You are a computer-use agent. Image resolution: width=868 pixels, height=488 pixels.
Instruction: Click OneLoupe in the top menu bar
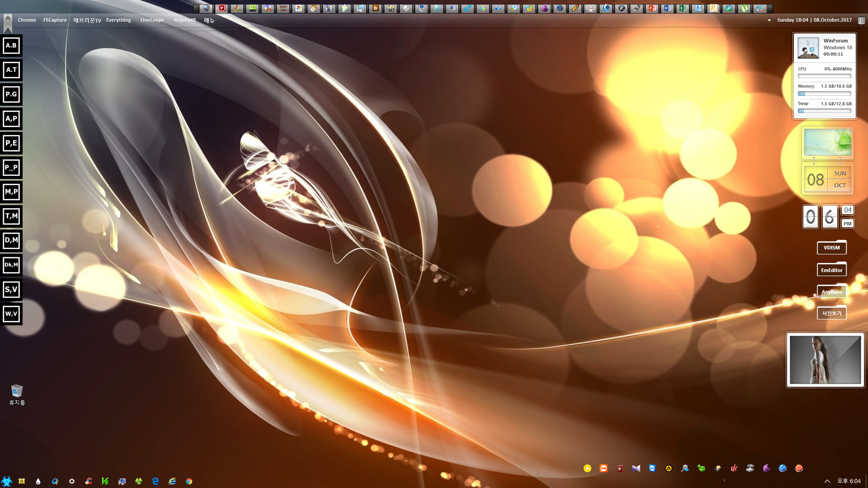coord(152,20)
